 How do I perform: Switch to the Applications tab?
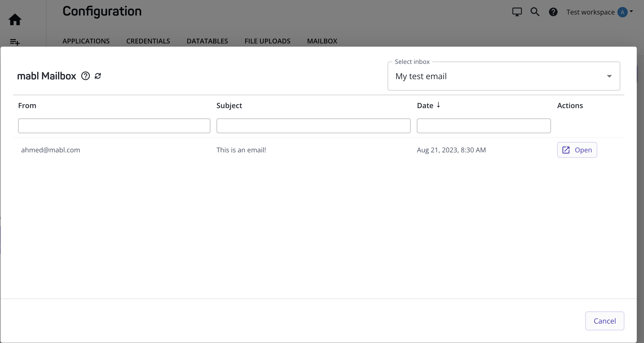pos(86,41)
